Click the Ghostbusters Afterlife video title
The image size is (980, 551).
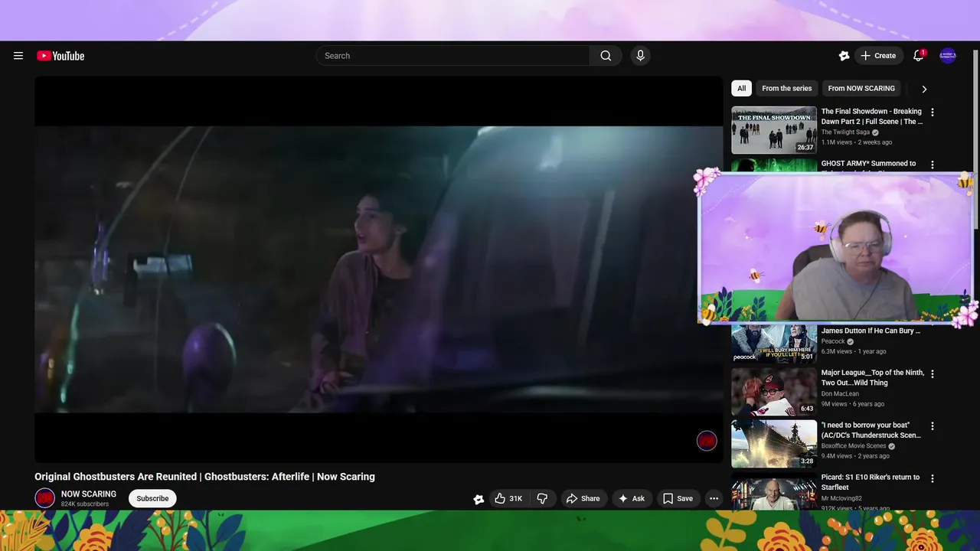[x=204, y=477]
